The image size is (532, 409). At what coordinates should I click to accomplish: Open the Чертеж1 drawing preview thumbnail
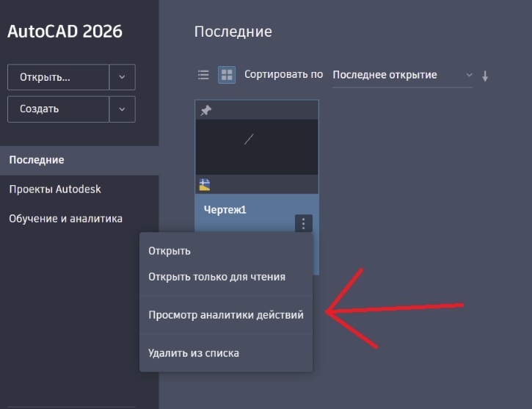pyautogui.click(x=257, y=147)
